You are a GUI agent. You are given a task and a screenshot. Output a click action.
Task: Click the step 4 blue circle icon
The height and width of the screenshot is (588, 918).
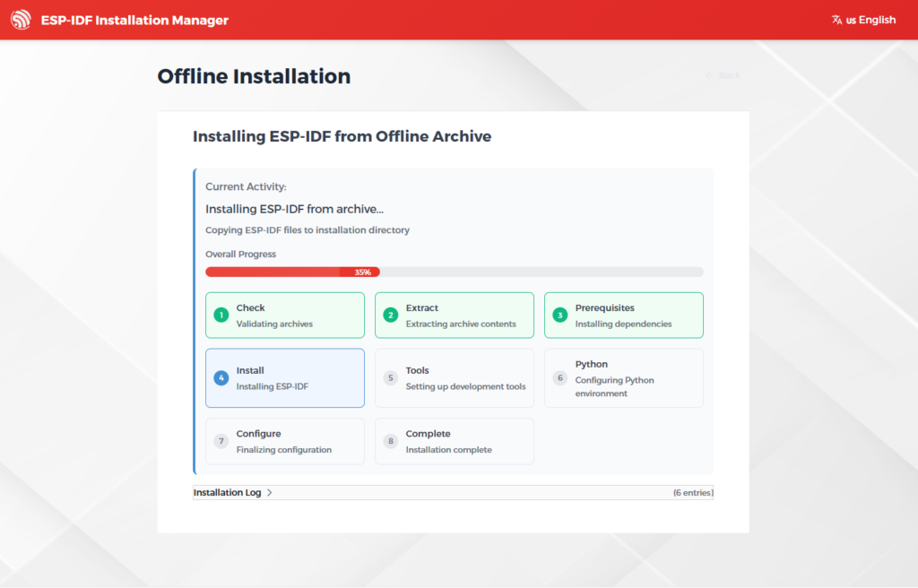click(221, 377)
